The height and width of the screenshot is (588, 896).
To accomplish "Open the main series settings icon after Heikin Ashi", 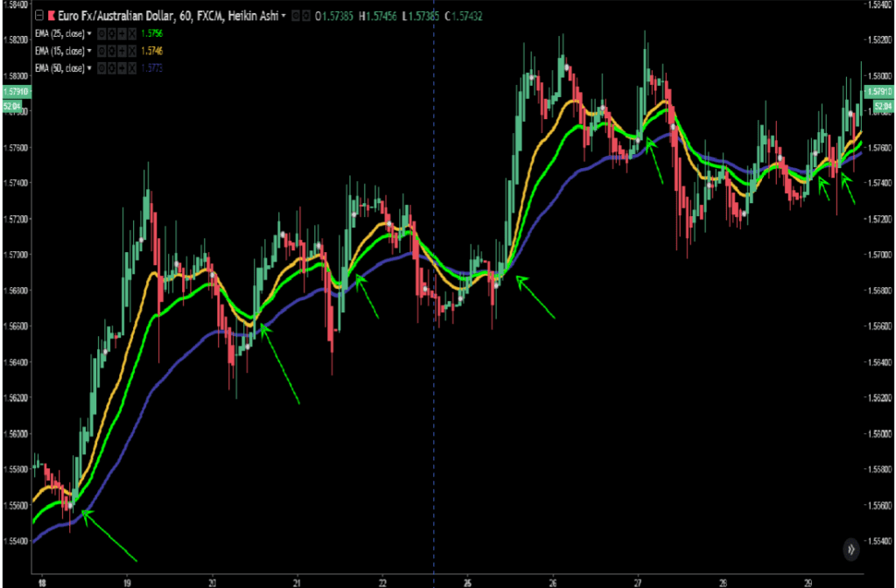I will pyautogui.click(x=305, y=16).
